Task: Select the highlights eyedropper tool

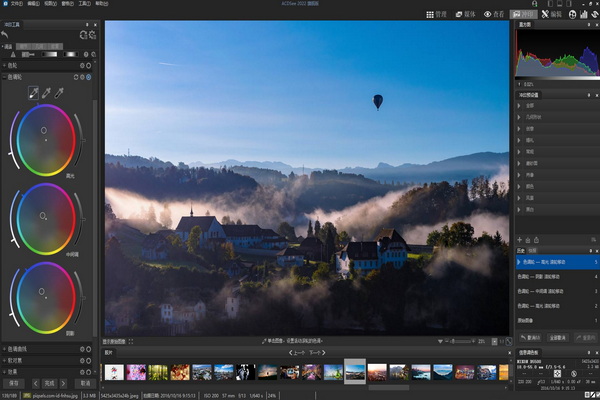Action: point(34,92)
